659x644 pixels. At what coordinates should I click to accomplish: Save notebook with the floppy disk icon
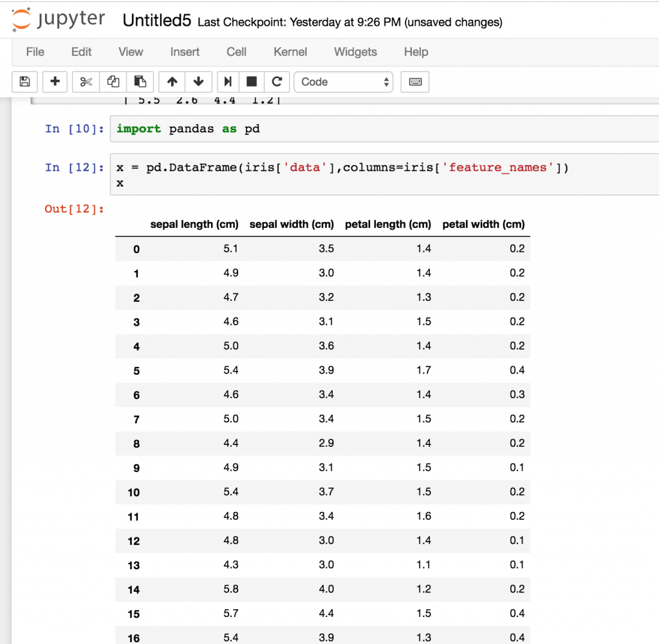(25, 82)
